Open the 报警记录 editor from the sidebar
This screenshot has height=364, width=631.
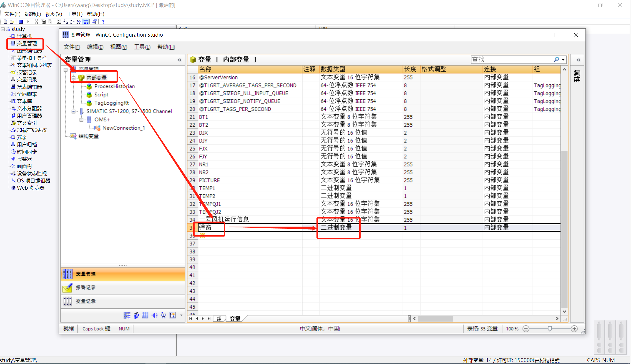[13, 72]
